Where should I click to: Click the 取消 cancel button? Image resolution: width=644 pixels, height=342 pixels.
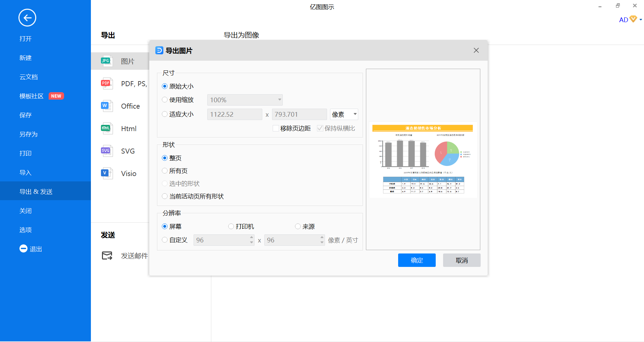[x=462, y=260]
